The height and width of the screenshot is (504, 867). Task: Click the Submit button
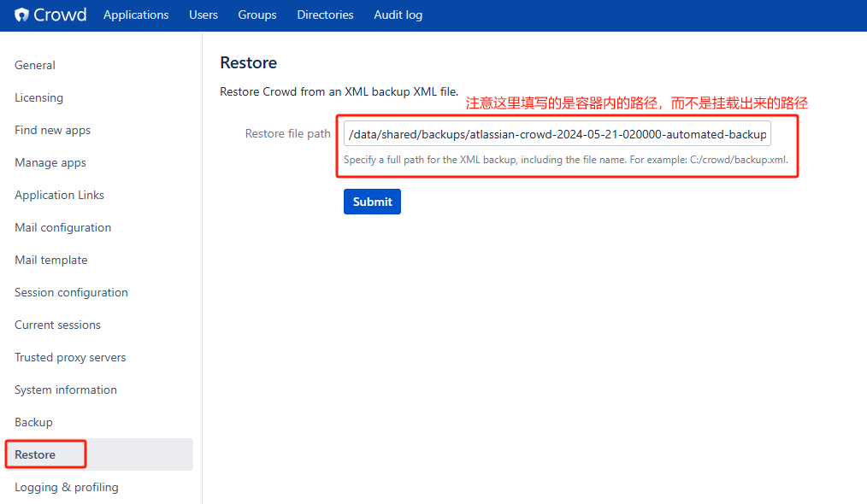[x=372, y=202]
